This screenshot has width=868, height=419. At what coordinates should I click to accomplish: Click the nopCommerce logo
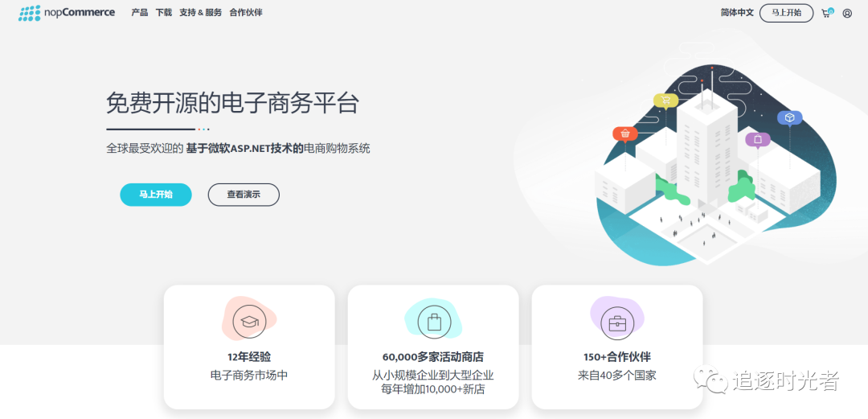[x=67, y=13]
